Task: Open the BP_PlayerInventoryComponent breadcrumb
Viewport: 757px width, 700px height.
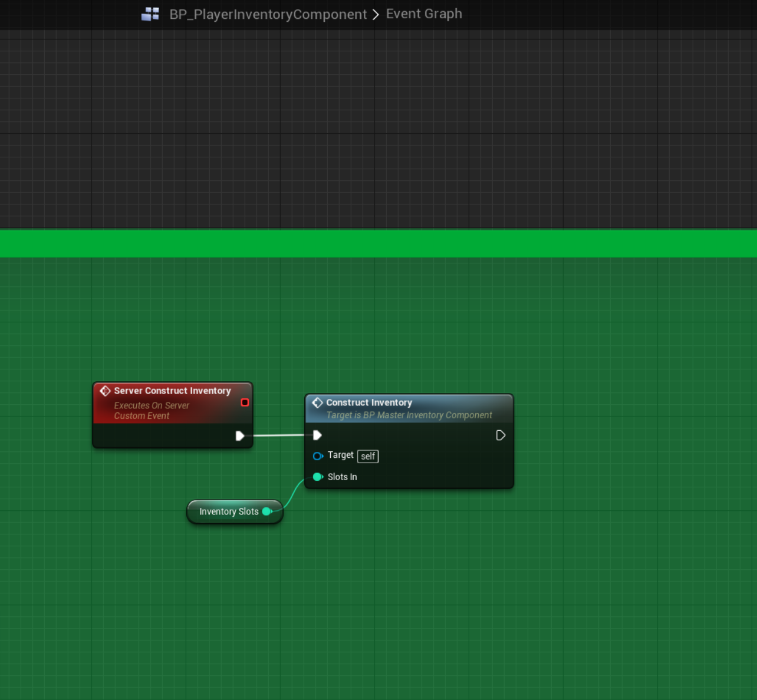Action: point(268,14)
